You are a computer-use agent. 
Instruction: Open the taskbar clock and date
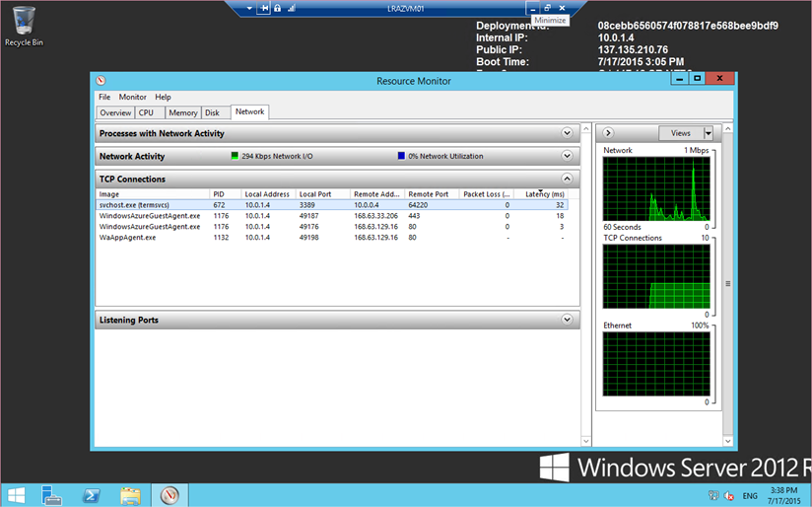pyautogui.click(x=784, y=495)
